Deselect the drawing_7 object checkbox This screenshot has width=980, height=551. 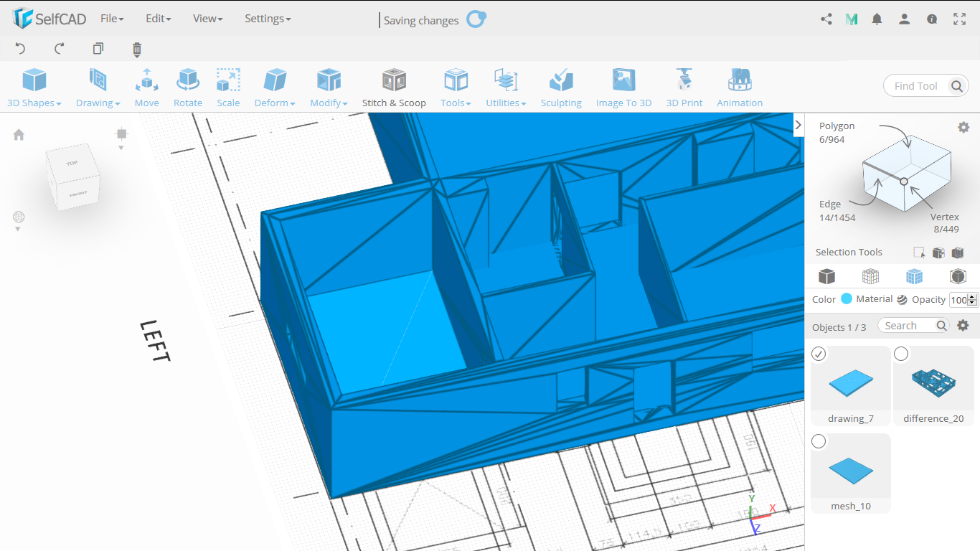(819, 354)
